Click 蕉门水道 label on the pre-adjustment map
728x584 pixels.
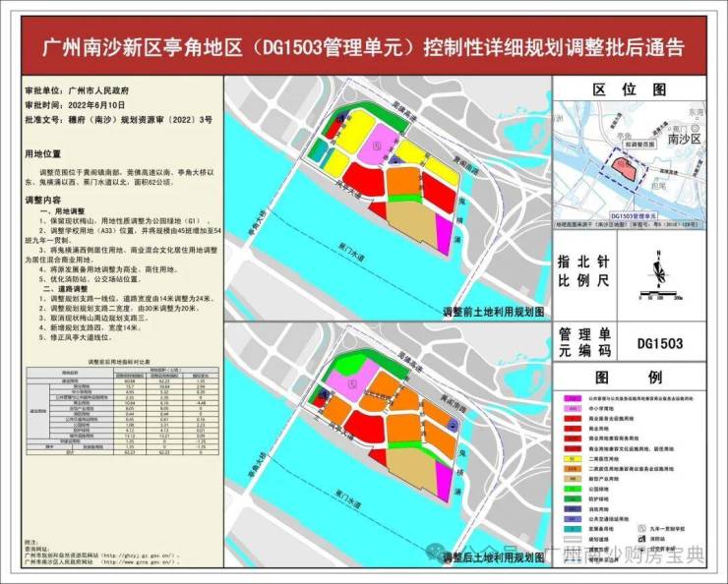(x=352, y=251)
